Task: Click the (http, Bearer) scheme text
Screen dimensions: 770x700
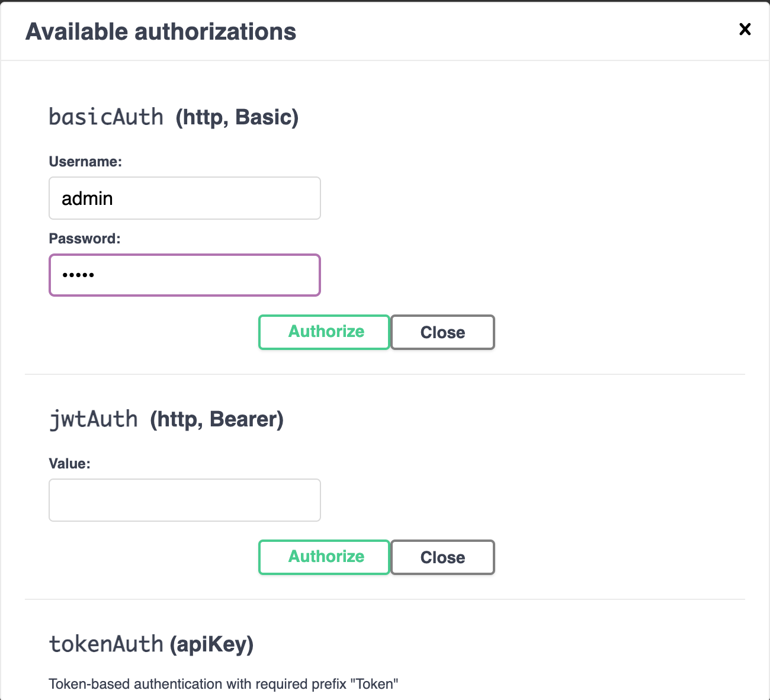Action: [217, 419]
